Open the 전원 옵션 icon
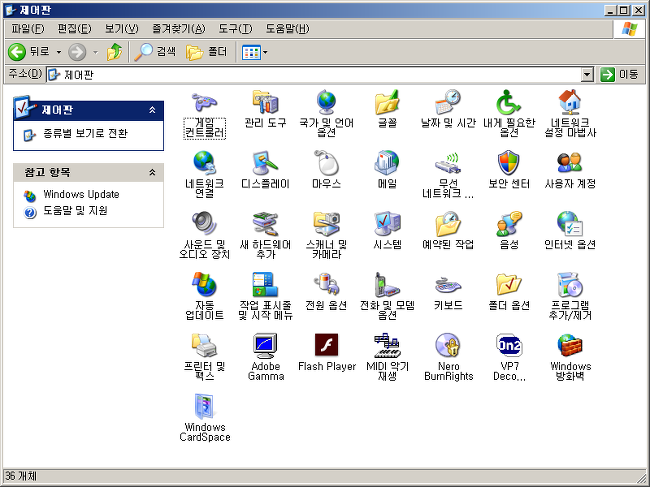The width and height of the screenshot is (650, 487). point(326,285)
